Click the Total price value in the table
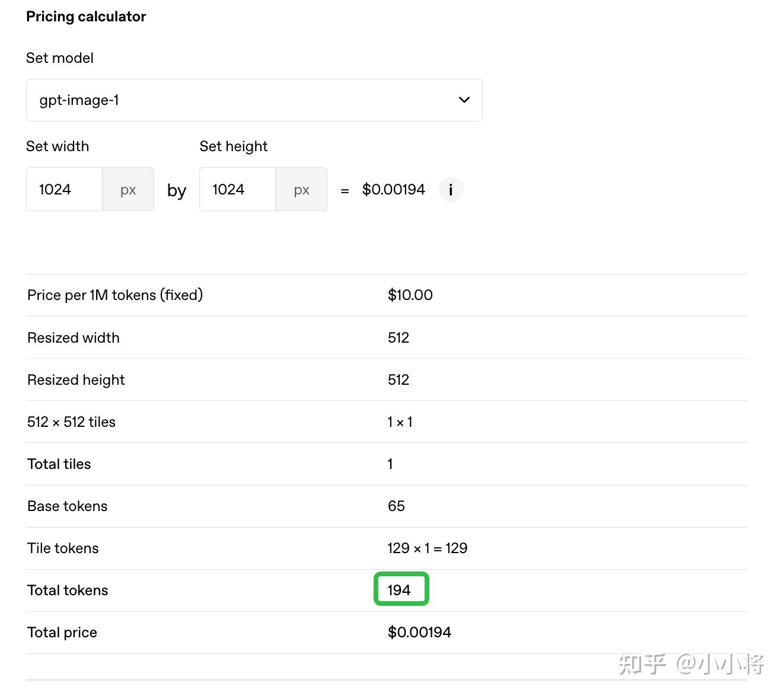This screenshot has height=696, width=784. [x=419, y=633]
